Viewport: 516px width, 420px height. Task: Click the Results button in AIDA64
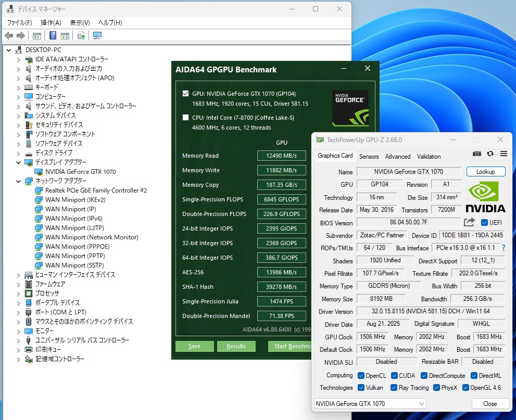click(236, 346)
